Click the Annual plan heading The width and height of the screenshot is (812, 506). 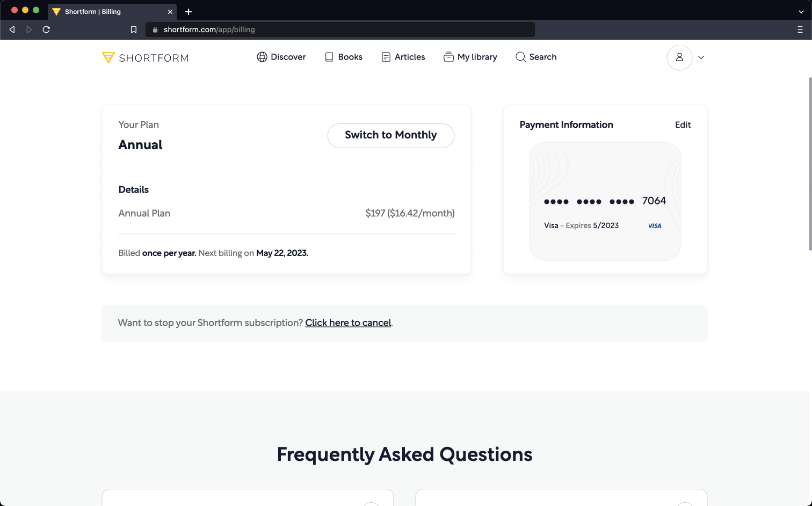point(140,145)
